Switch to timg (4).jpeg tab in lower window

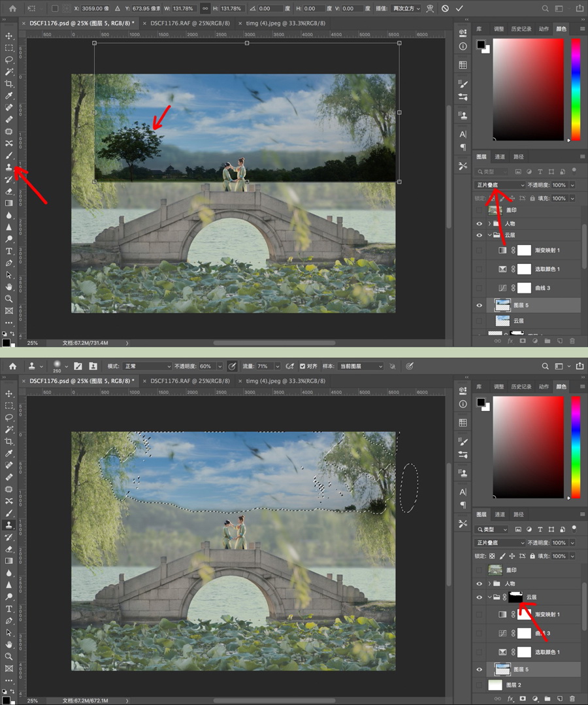click(x=286, y=381)
